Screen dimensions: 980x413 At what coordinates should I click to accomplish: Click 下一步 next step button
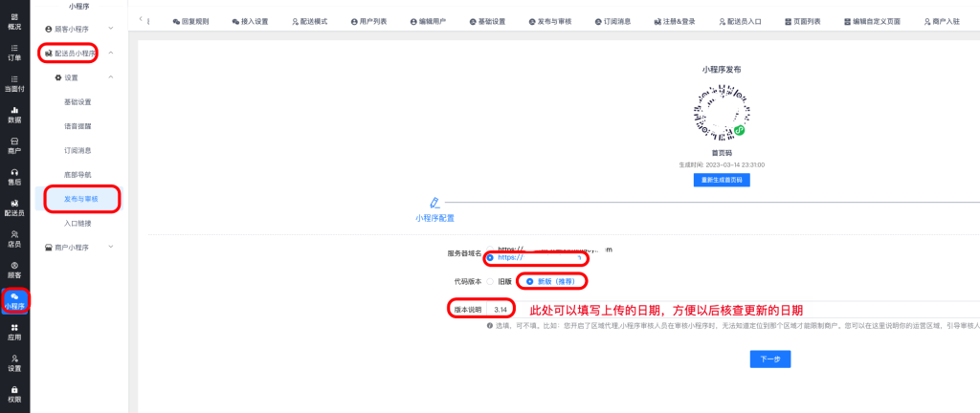coord(769,359)
